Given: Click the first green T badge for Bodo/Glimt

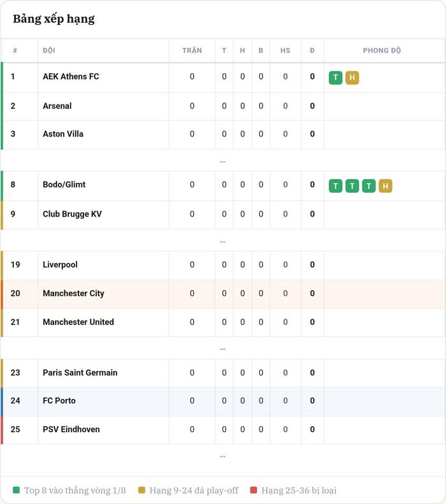Looking at the screenshot, I should pyautogui.click(x=336, y=186).
